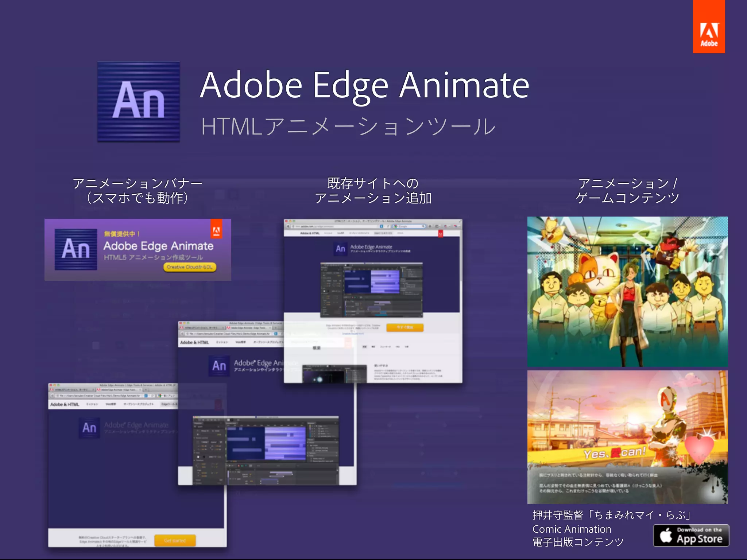The width and height of the screenshot is (747, 560).
Task: Click the An icon in the top browser screenshot
Action: pos(340,249)
